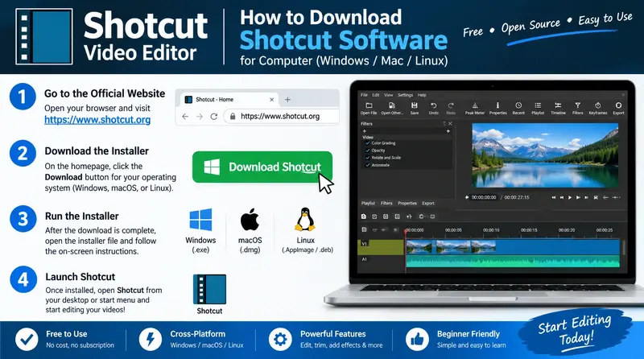
Task: Open the File menu in Shotcut
Action: [364, 95]
